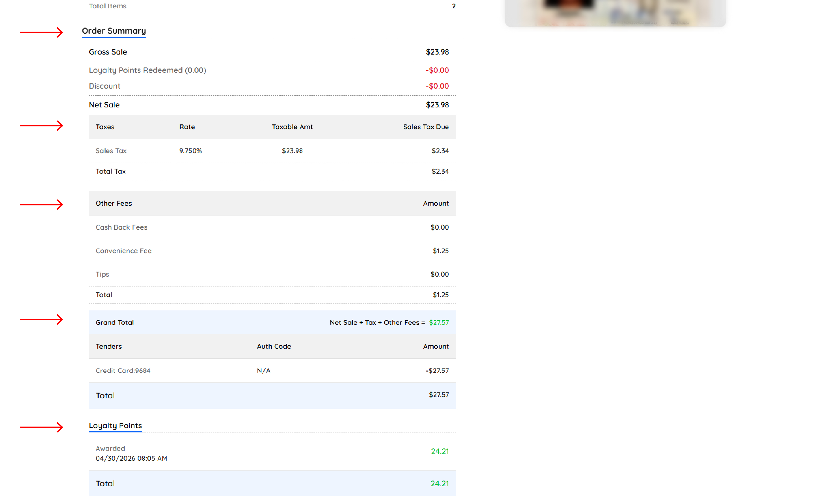The image size is (820, 504).
Task: Click the Cash Back Fees label
Action: pyautogui.click(x=121, y=227)
